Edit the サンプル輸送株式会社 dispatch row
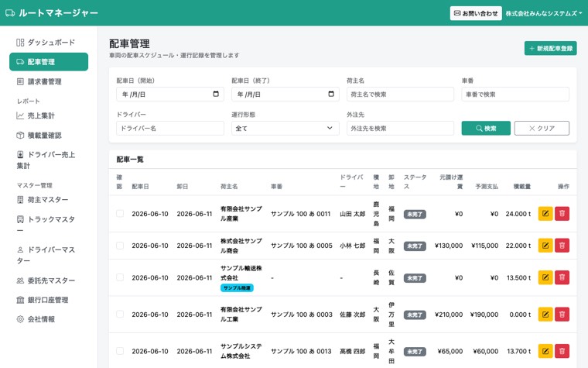588x368 pixels. (545, 277)
